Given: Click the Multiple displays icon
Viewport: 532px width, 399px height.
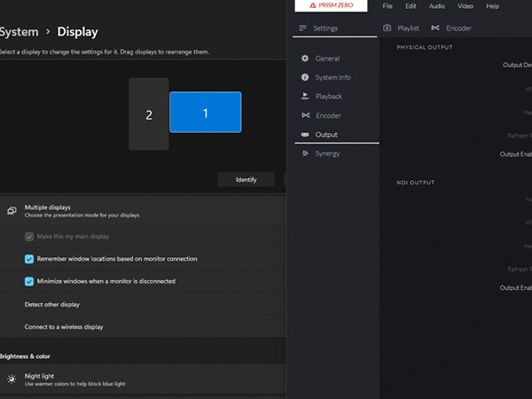Looking at the screenshot, I should (x=12, y=211).
